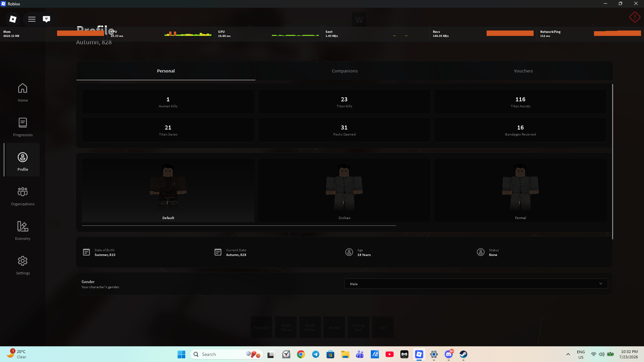Switch to the Companions tab

[345, 71]
